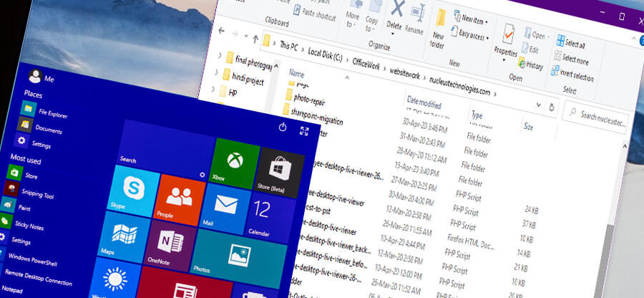Viewport: 644px width, 298px height.
Task: Click Local Disk (C:) in address path
Action: [x=326, y=54]
